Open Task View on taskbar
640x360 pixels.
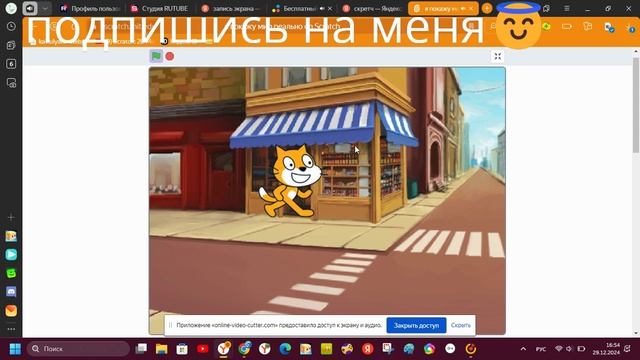click(x=141, y=349)
